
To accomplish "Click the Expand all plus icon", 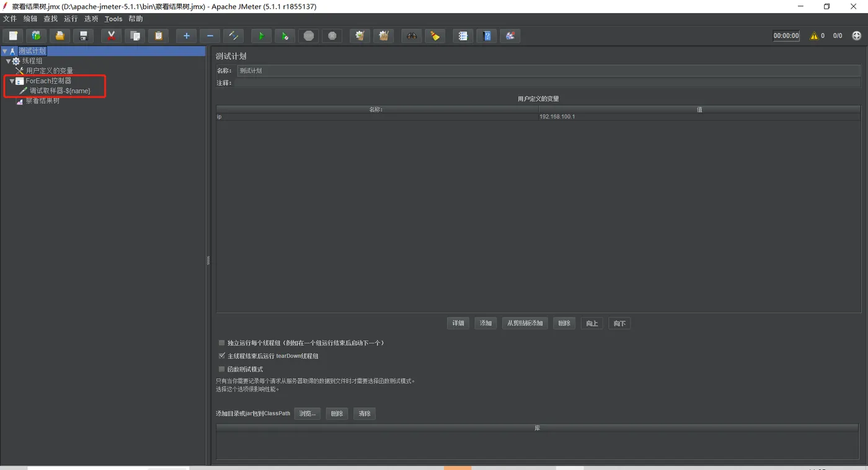I will 186,36.
